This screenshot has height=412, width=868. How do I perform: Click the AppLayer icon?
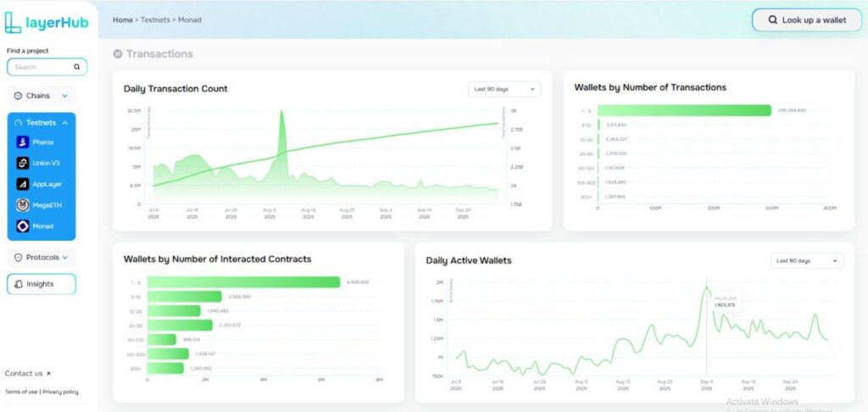pos(23,184)
